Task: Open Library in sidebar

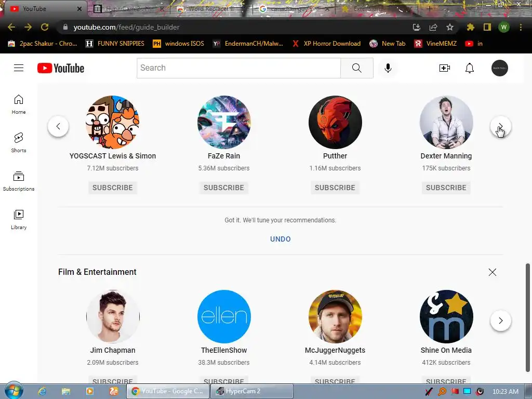Action: [19, 220]
